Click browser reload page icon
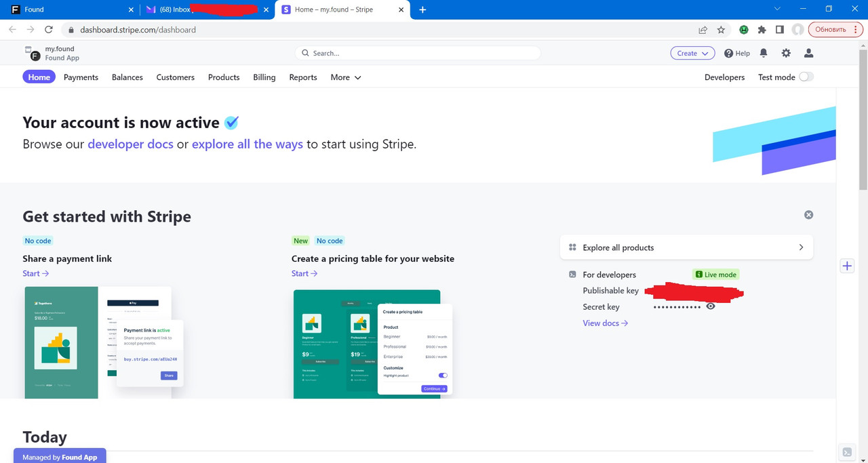Viewport: 868px width, 463px height. coord(48,30)
